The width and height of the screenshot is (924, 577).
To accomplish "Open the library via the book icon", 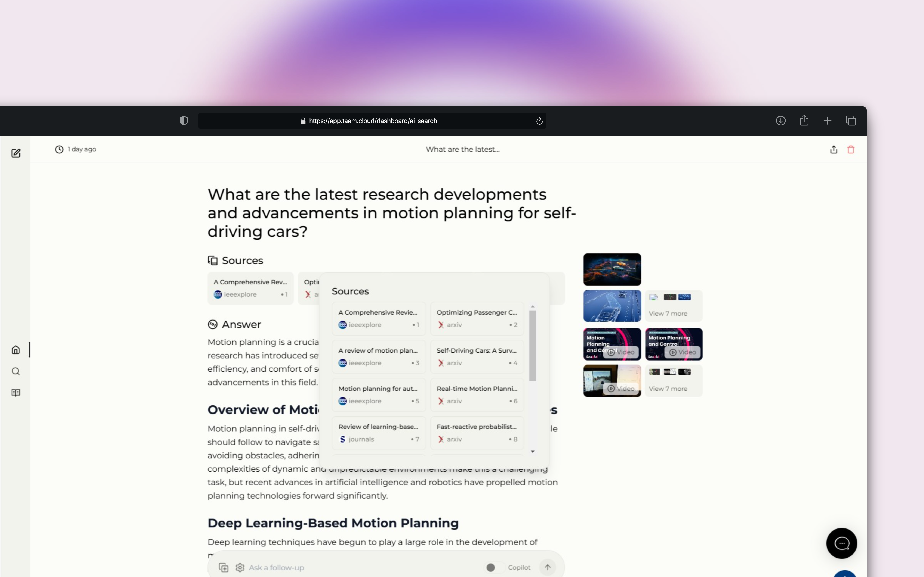I will click(x=16, y=393).
